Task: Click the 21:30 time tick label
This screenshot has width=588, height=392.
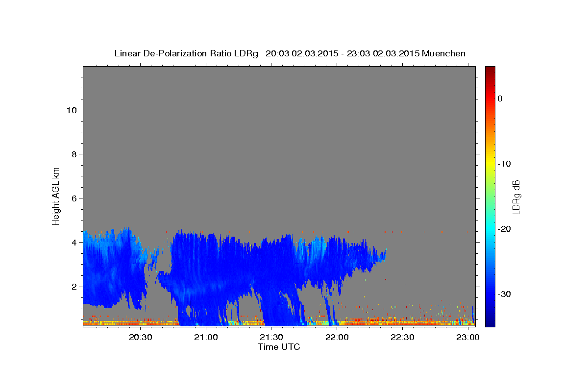Action: 271,338
